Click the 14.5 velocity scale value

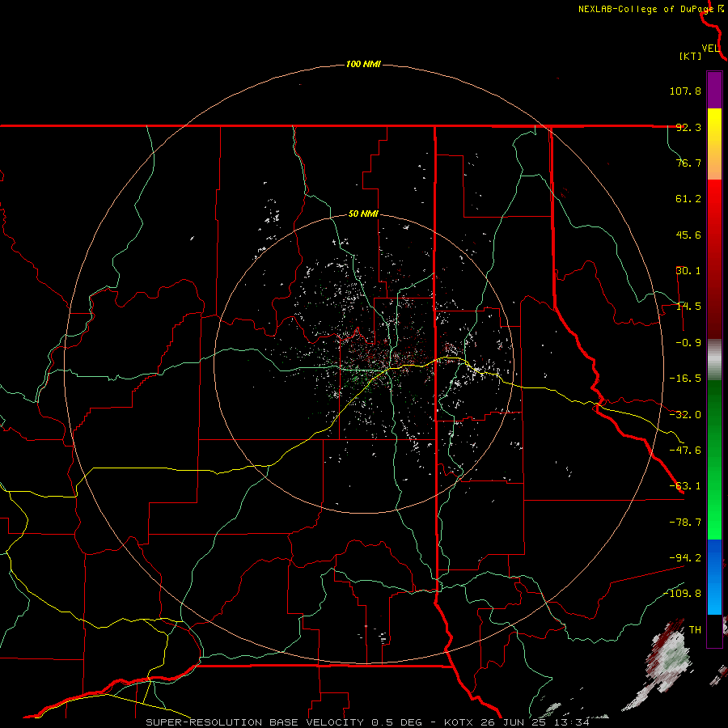point(688,307)
